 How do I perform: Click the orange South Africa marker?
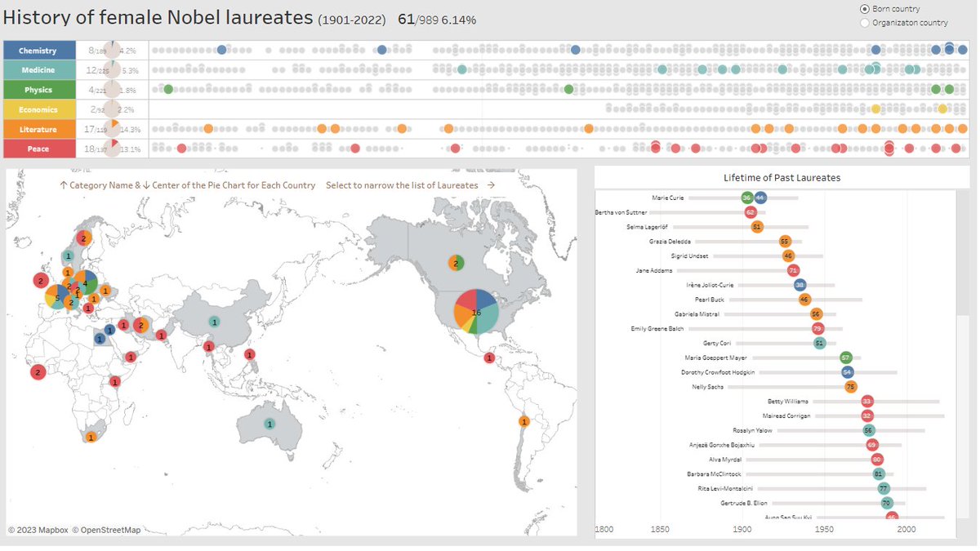click(x=91, y=438)
